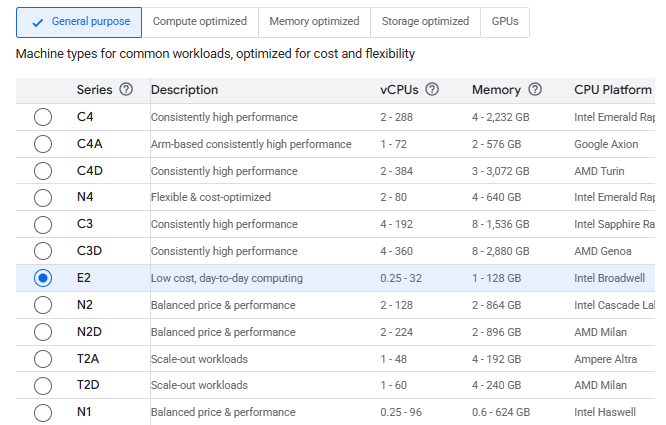Choose the C4A machine series
Screen dimensions: 666x425
tap(43, 144)
